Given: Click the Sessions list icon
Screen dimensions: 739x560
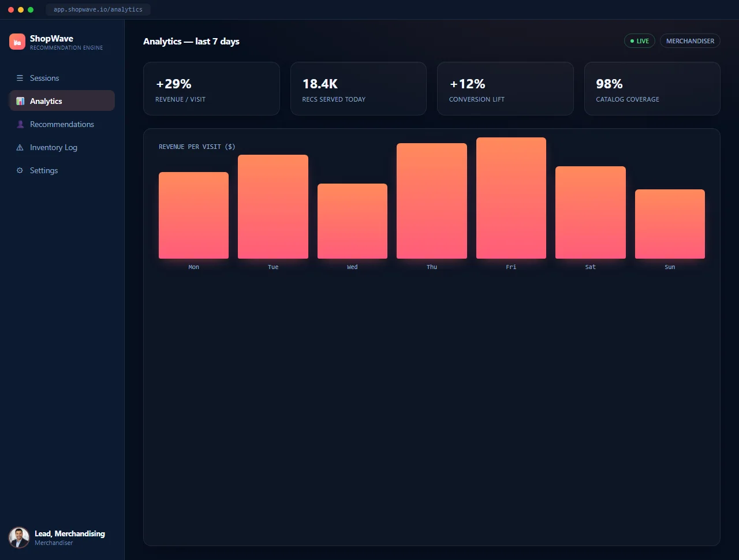Looking at the screenshot, I should click(20, 78).
